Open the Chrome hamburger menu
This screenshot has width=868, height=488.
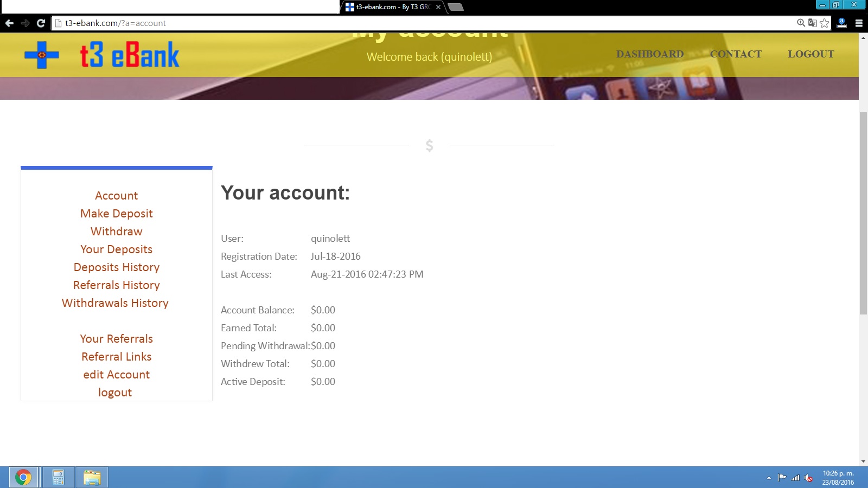point(859,23)
